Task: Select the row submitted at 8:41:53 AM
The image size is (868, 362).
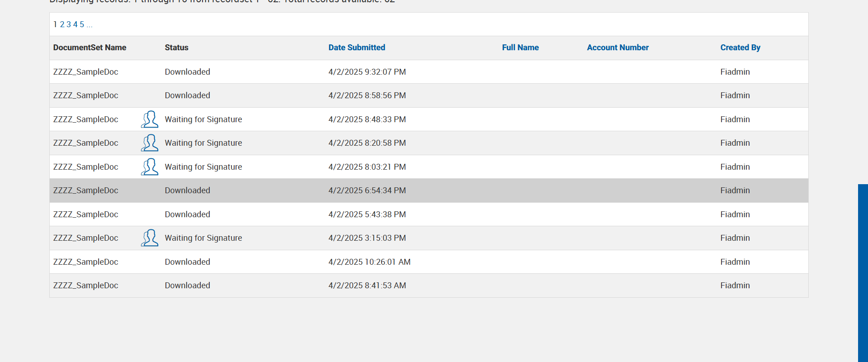Action: pyautogui.click(x=367, y=286)
